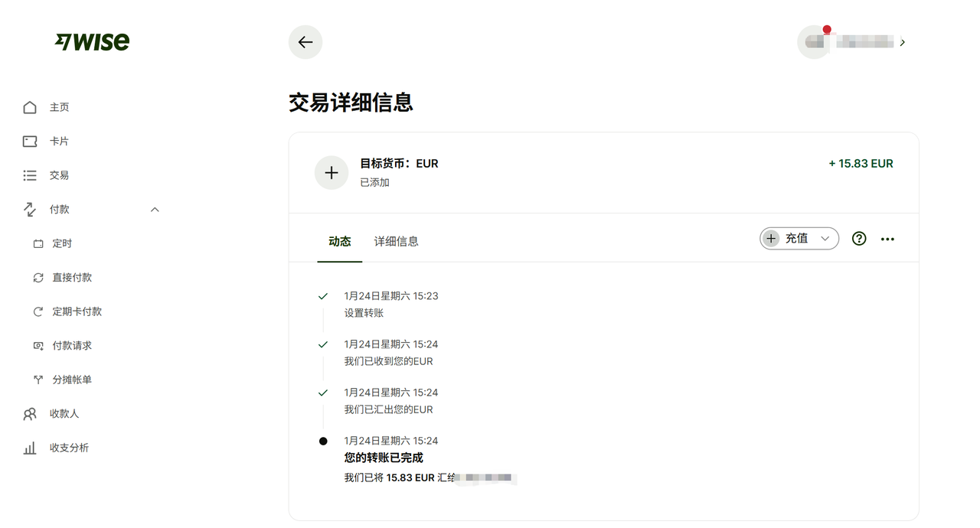Open the 交易 (Transactions) list icon
This screenshot has width=980, height=528.
click(28, 174)
